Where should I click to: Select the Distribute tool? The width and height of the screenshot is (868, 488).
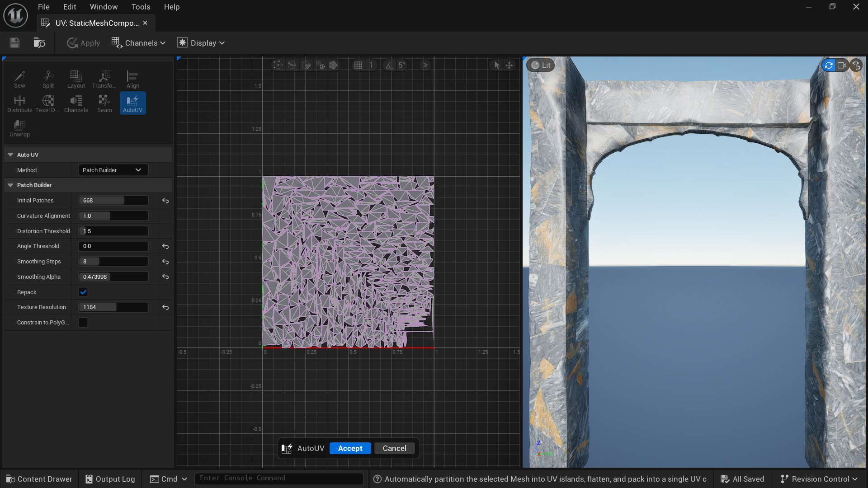tap(19, 103)
